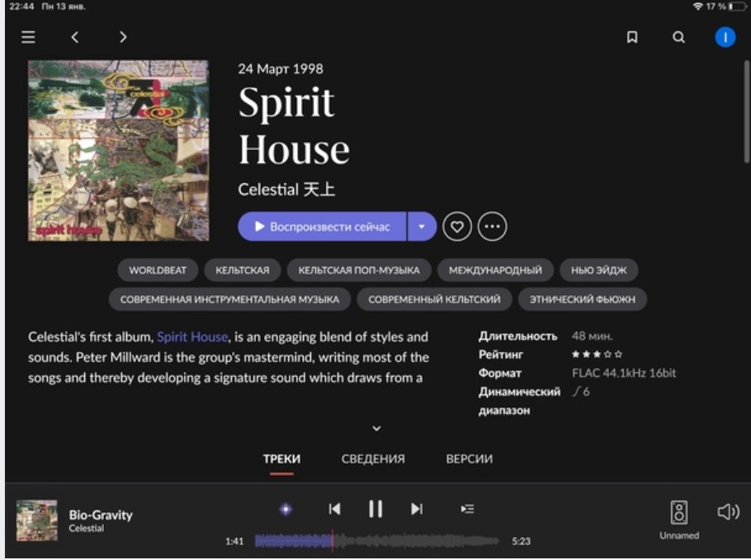Click the 24 Март 1998 release date
The height and width of the screenshot is (560, 751).
281,69
